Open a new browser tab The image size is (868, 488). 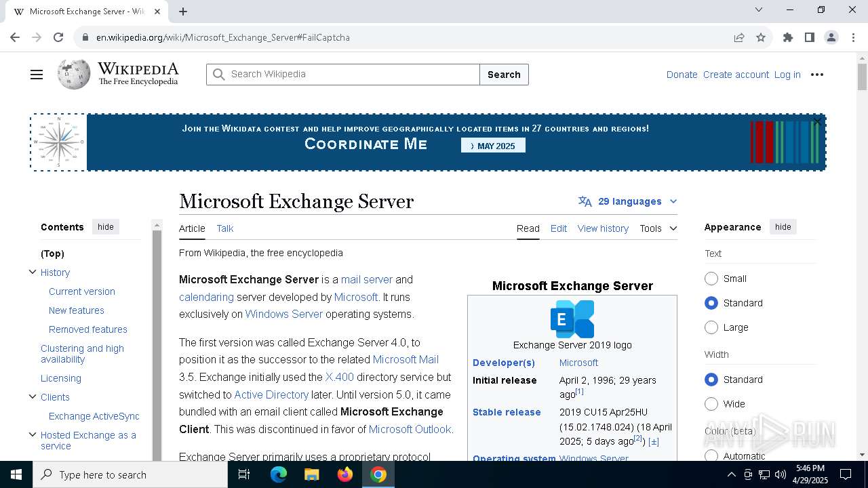click(x=183, y=11)
